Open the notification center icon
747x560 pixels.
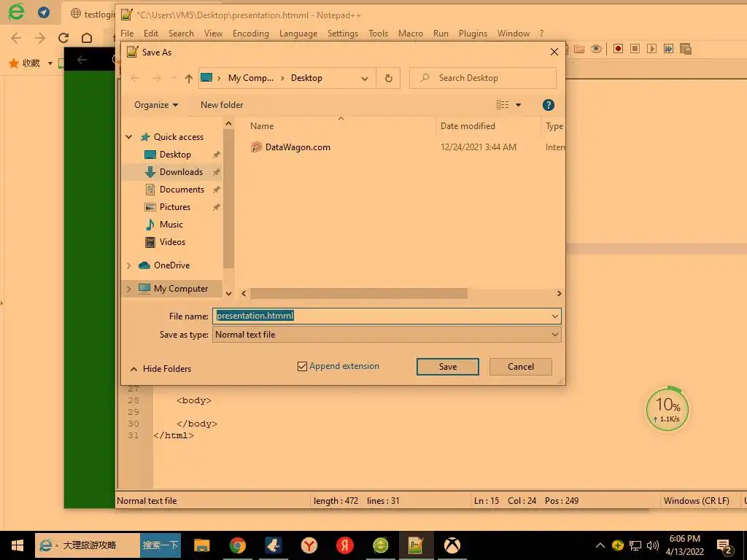coord(724,546)
